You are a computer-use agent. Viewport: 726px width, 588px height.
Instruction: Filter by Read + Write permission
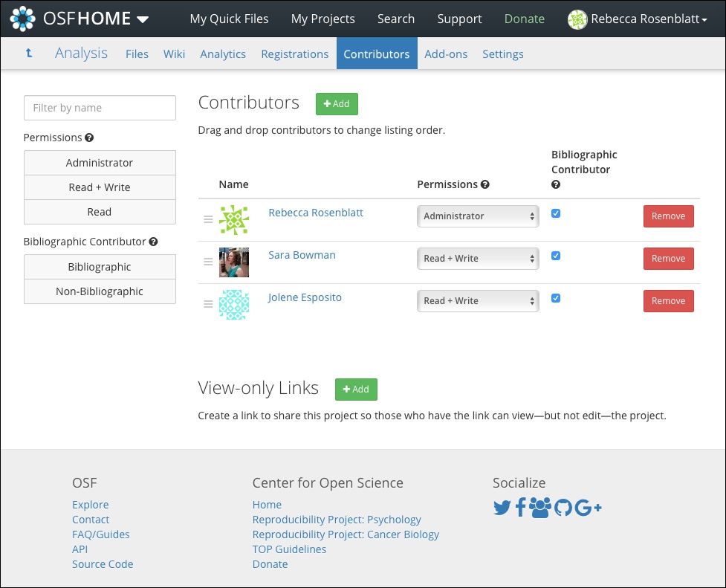100,187
